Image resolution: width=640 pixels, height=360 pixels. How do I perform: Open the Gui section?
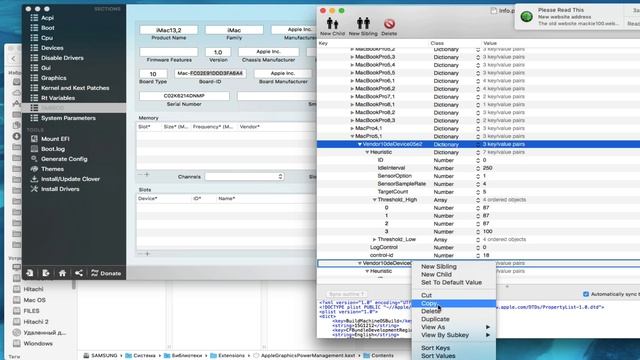click(x=46, y=68)
